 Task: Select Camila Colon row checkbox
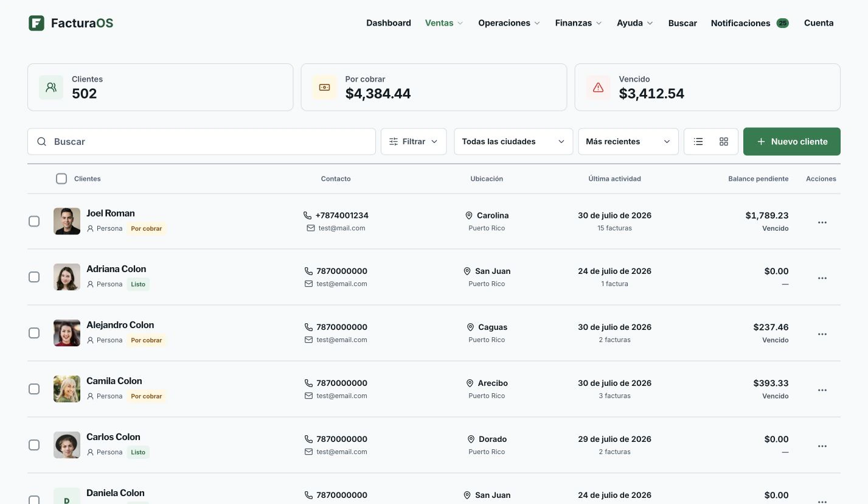[34, 390]
